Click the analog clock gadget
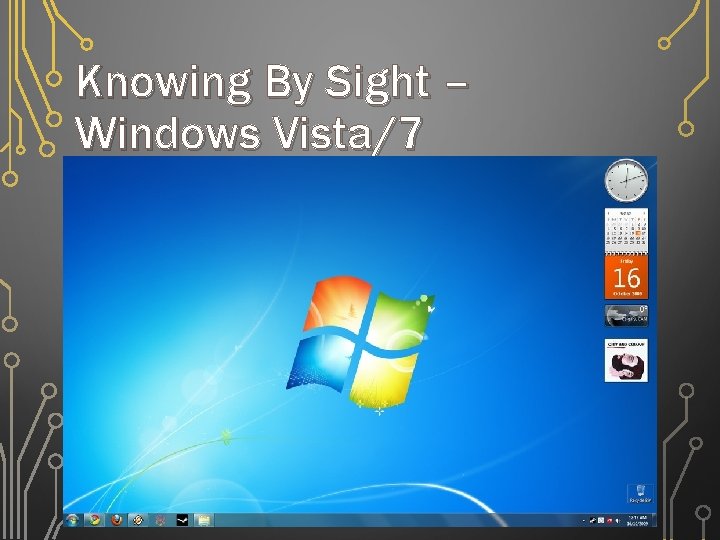720x540 pixels. 626,180
